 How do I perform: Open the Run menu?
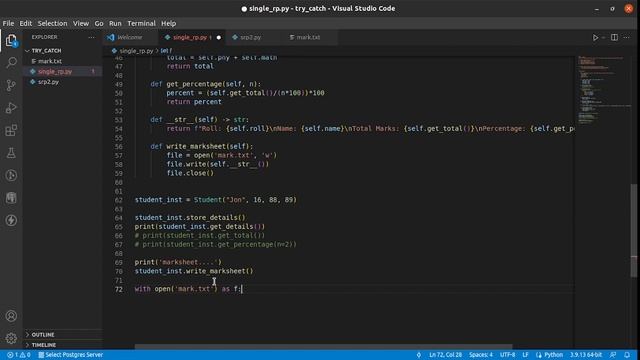[115, 23]
